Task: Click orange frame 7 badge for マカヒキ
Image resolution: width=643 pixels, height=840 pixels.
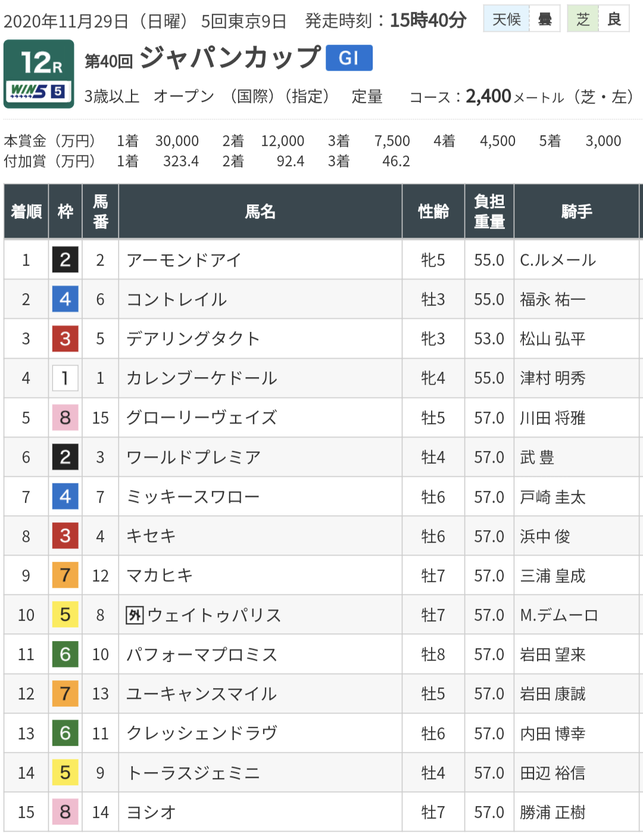Action: tap(65, 575)
